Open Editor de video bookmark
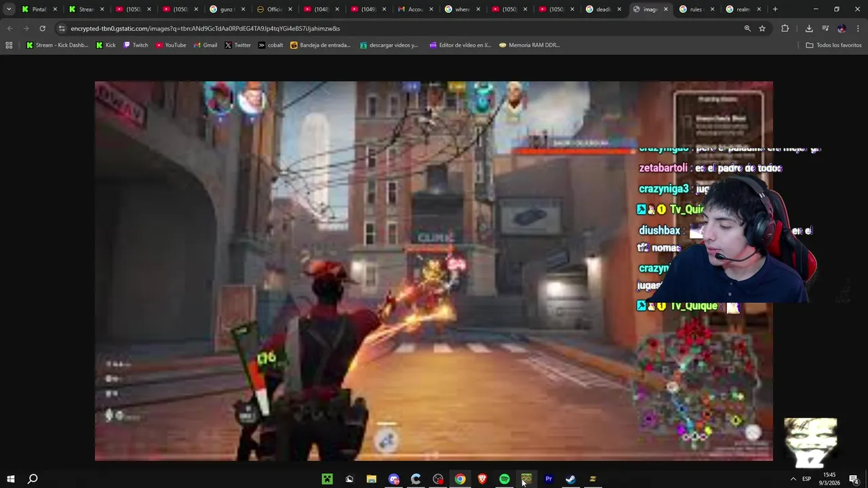 (x=460, y=45)
